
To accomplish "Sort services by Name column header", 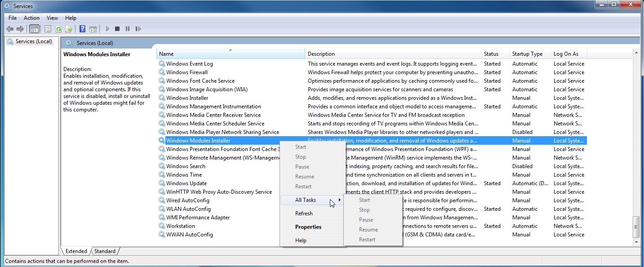I will 230,54.
